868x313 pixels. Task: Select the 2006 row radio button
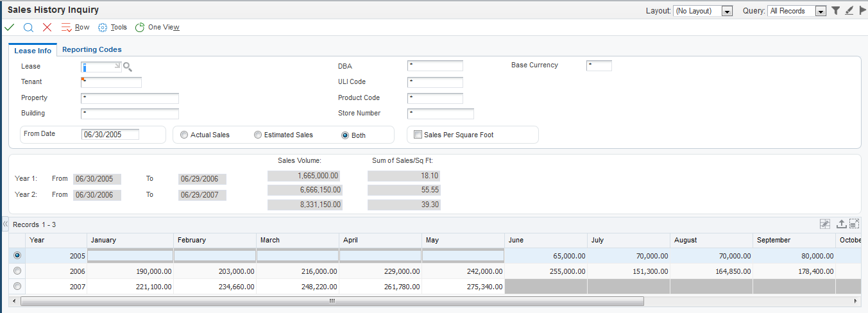tap(17, 271)
